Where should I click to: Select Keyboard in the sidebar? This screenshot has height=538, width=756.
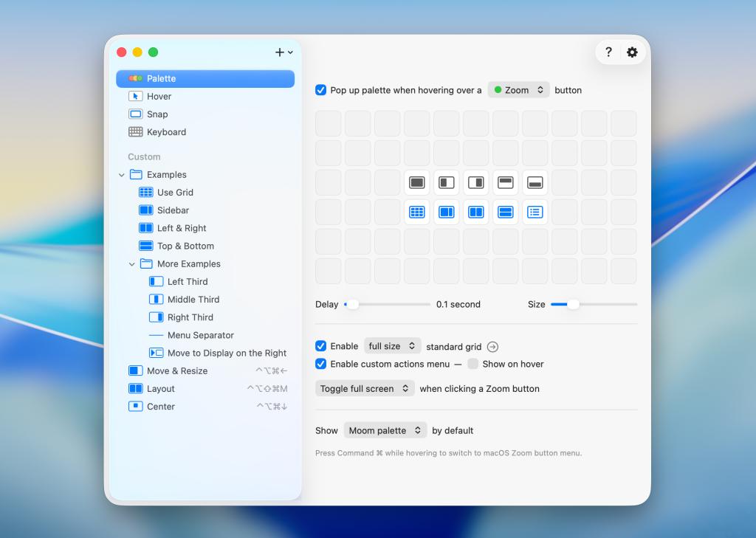[x=166, y=132]
